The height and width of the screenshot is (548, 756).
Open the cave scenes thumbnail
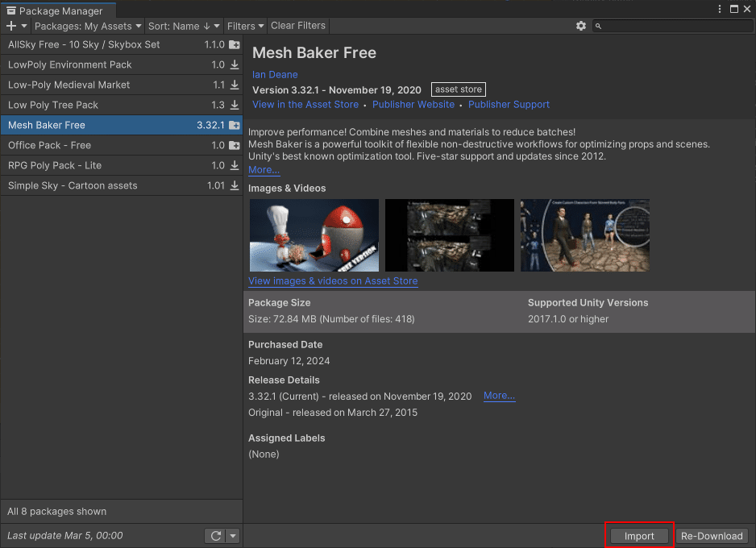coord(450,235)
